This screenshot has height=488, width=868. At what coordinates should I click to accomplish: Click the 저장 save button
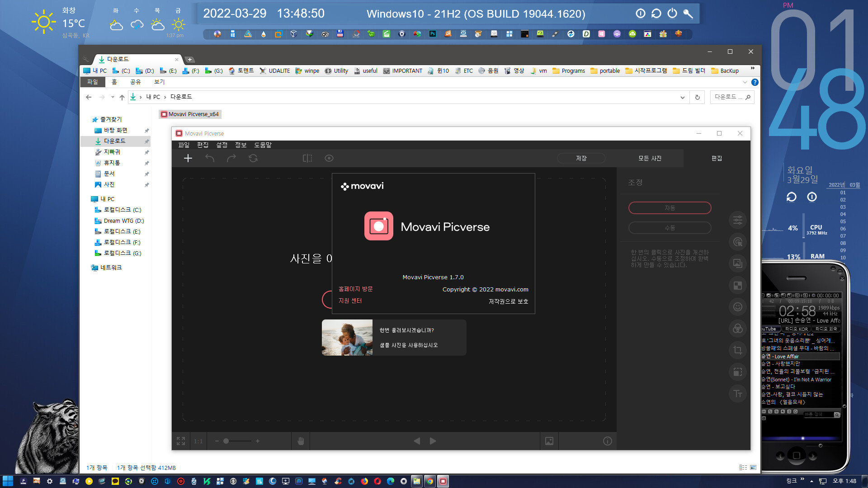click(x=581, y=158)
